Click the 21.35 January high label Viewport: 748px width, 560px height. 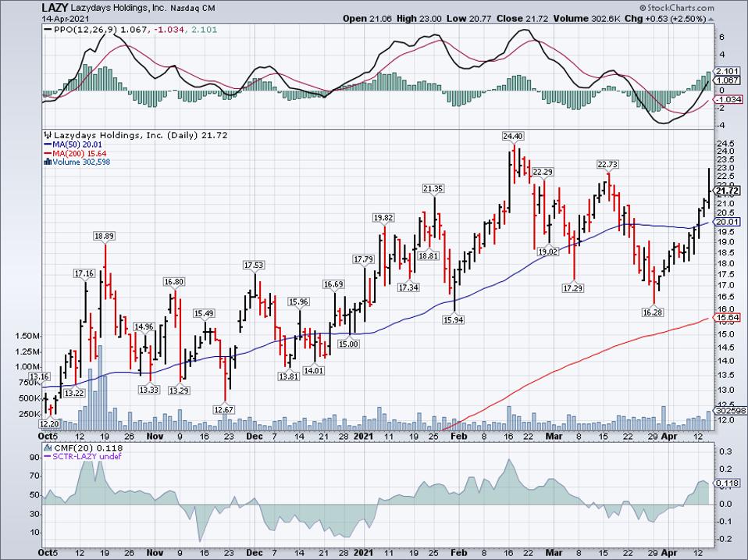click(433, 188)
